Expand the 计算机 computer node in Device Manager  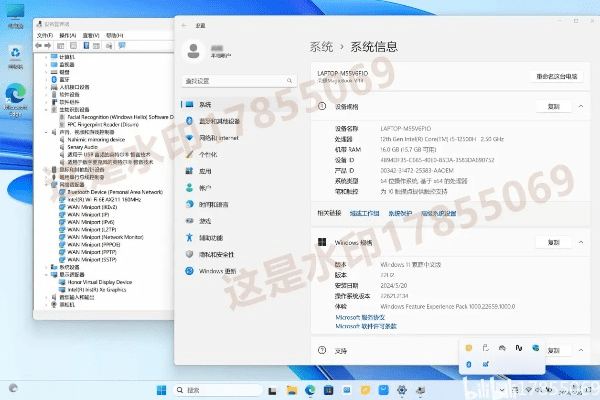click(46, 57)
